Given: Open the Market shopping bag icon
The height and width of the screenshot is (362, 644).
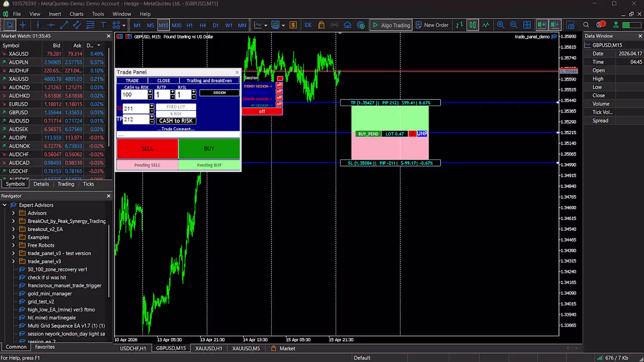Looking at the screenshot, I should pos(321,25).
